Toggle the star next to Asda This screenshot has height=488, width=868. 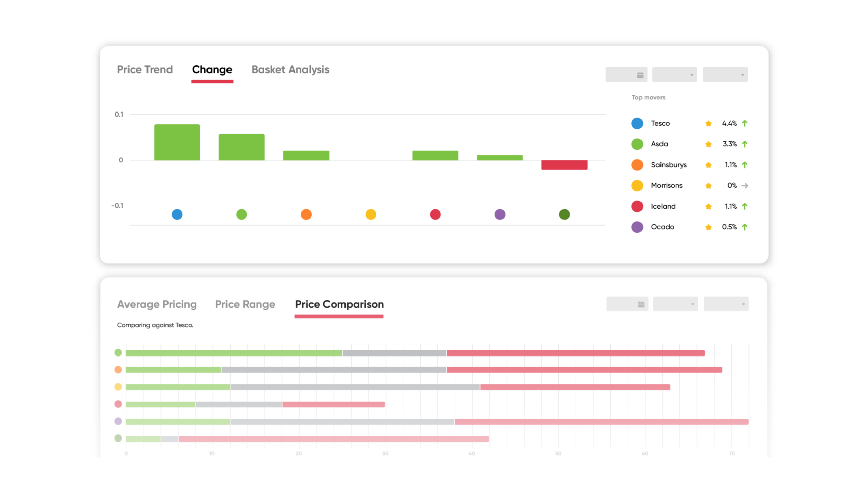[x=708, y=144]
